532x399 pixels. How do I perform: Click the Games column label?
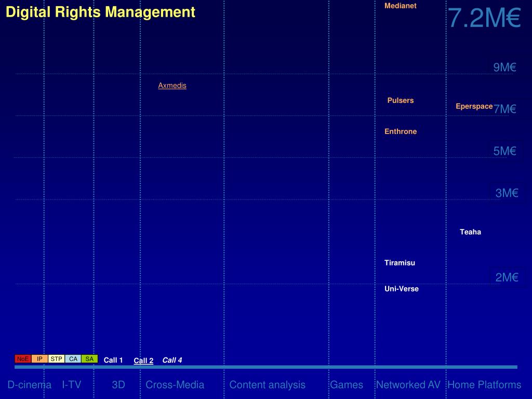(347, 385)
